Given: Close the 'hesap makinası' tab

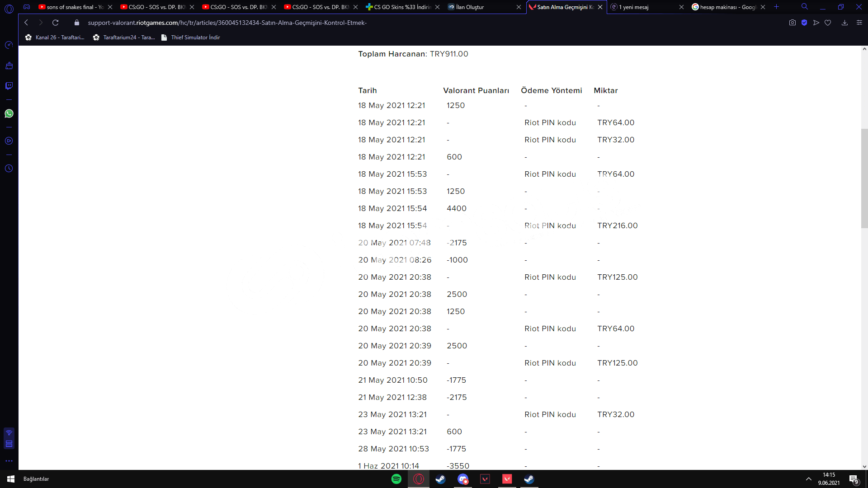Looking at the screenshot, I should [763, 7].
